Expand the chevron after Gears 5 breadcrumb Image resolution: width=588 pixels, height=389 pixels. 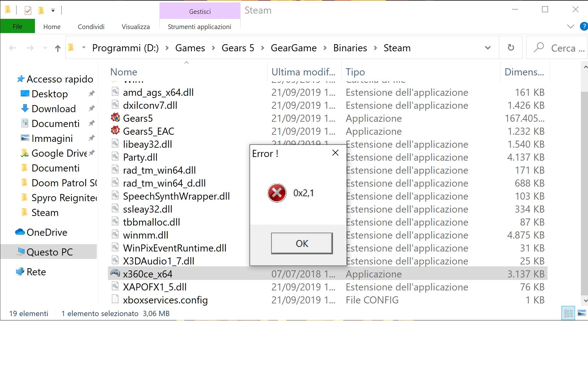coord(262,48)
